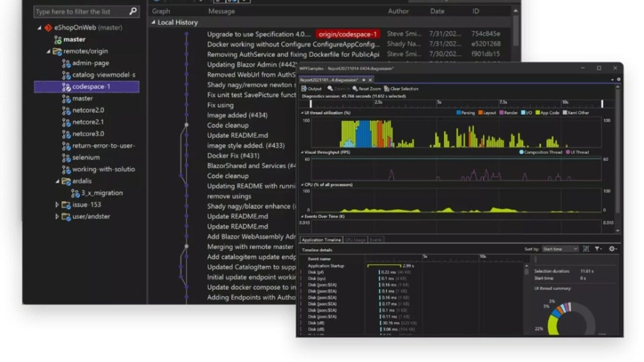Pin the Report diagsession document tab
Viewport: 644px width, 362px height.
click(364, 80)
